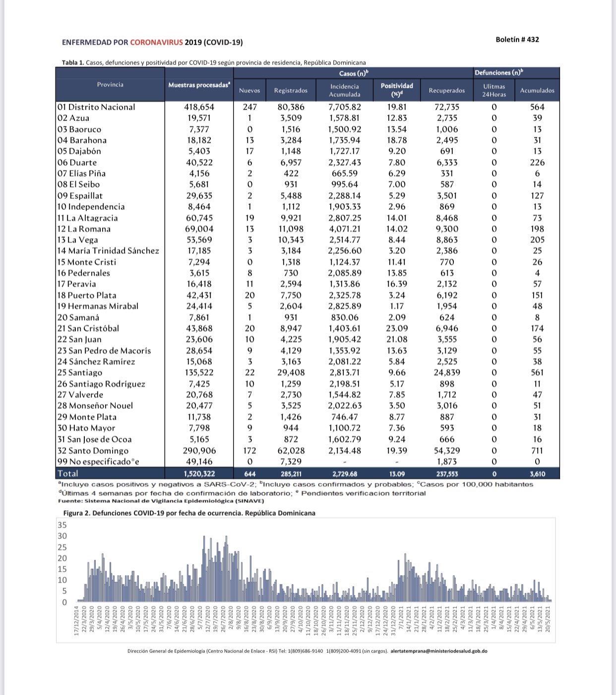The image size is (616, 695).
Task: Click Santo Domingo deaths value '711'
Action: click(537, 451)
